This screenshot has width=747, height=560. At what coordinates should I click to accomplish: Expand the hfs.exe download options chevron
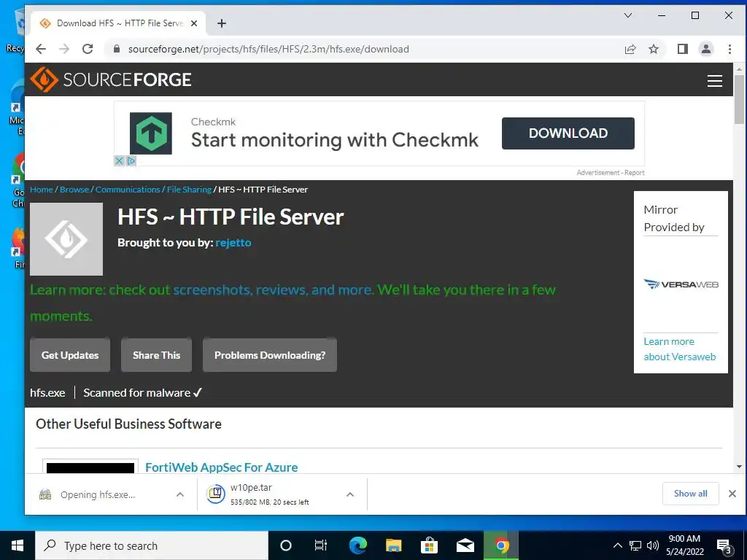pyautogui.click(x=180, y=495)
